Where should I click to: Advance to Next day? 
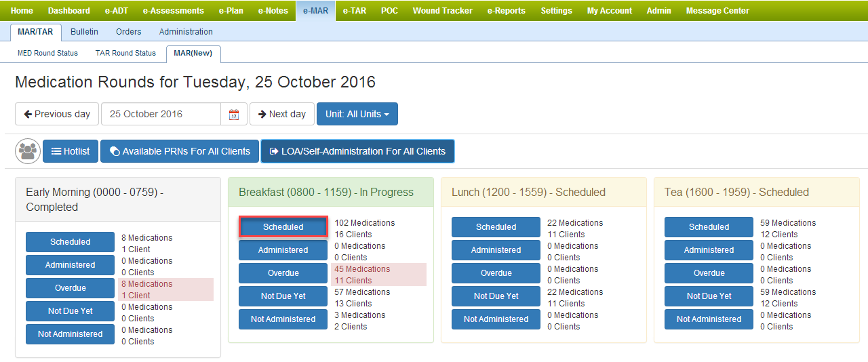pos(281,114)
